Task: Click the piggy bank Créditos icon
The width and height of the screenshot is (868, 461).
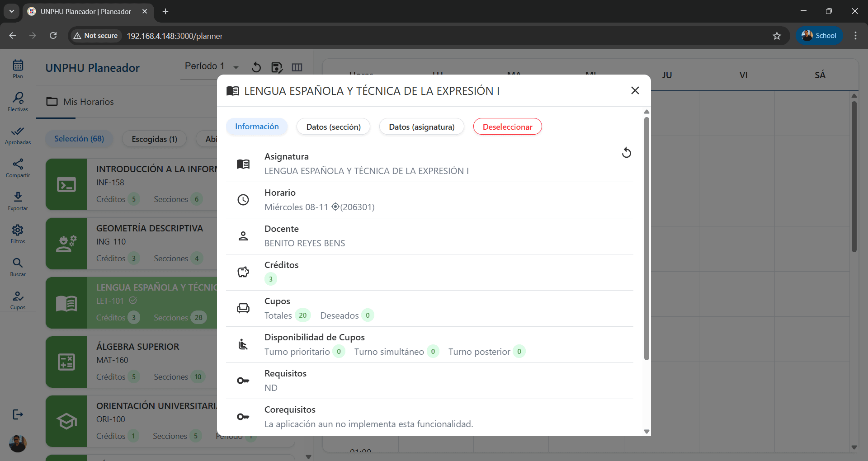Action: tap(243, 272)
